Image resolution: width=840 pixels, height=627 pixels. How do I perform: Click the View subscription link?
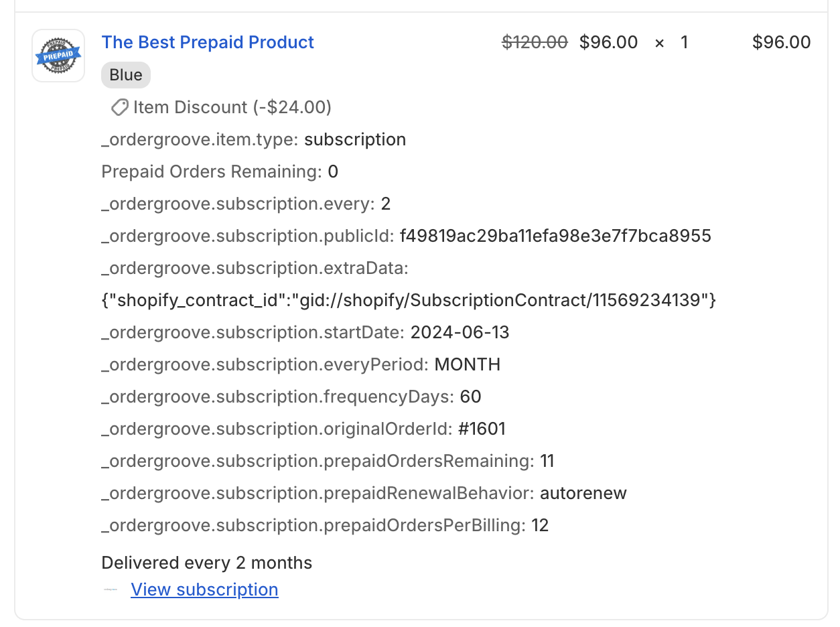pyautogui.click(x=204, y=589)
